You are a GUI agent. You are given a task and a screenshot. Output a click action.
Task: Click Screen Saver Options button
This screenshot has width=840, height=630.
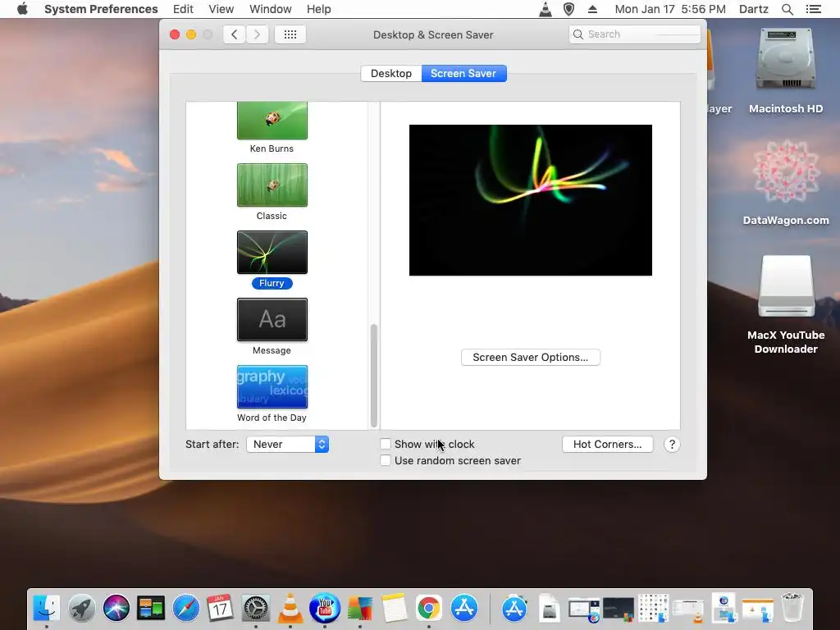tap(531, 358)
